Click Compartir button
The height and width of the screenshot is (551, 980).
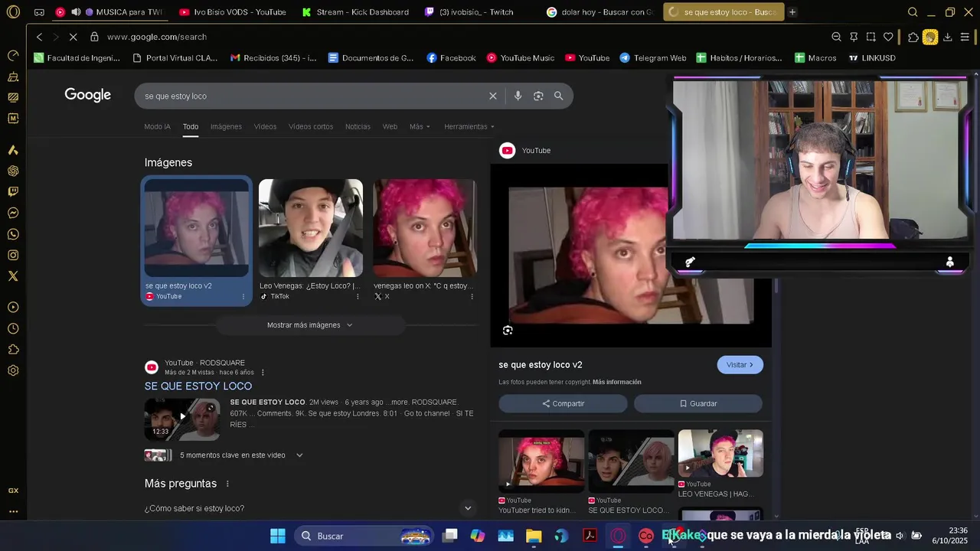tap(563, 403)
